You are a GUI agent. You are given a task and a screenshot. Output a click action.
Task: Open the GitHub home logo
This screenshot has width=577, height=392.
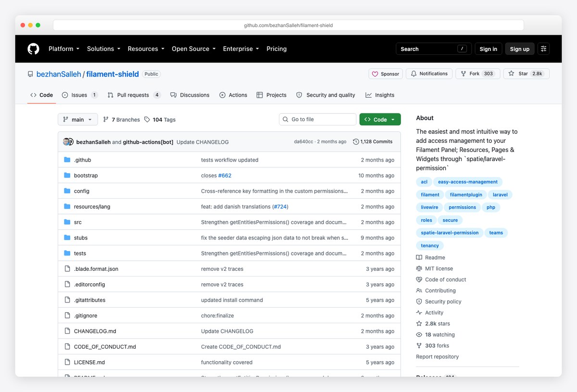click(x=33, y=49)
